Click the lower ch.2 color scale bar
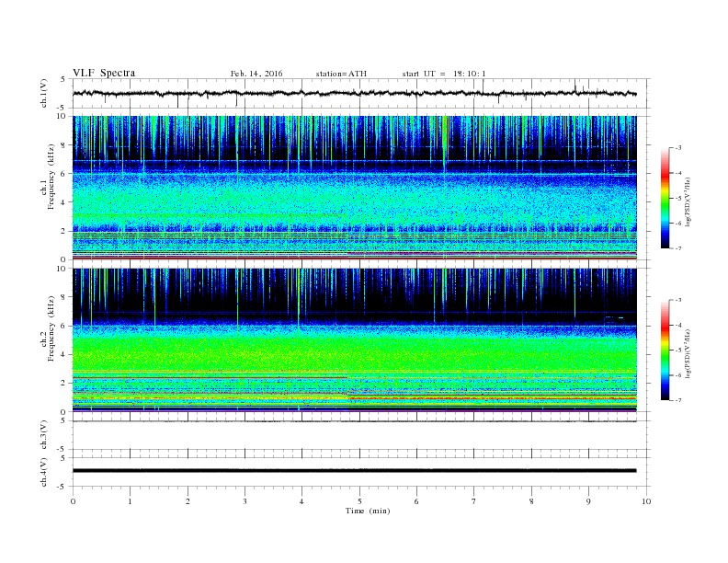This screenshot has height=563, width=728. tap(665, 350)
